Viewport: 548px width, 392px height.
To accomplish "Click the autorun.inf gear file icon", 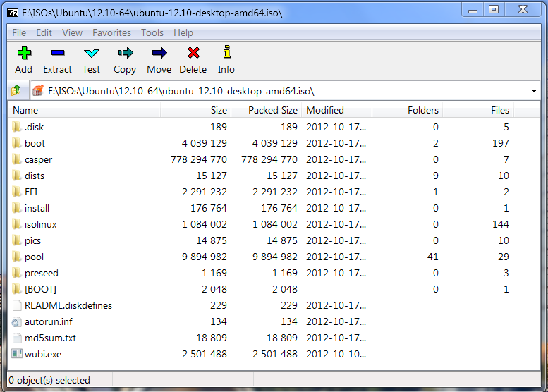I will [16, 321].
